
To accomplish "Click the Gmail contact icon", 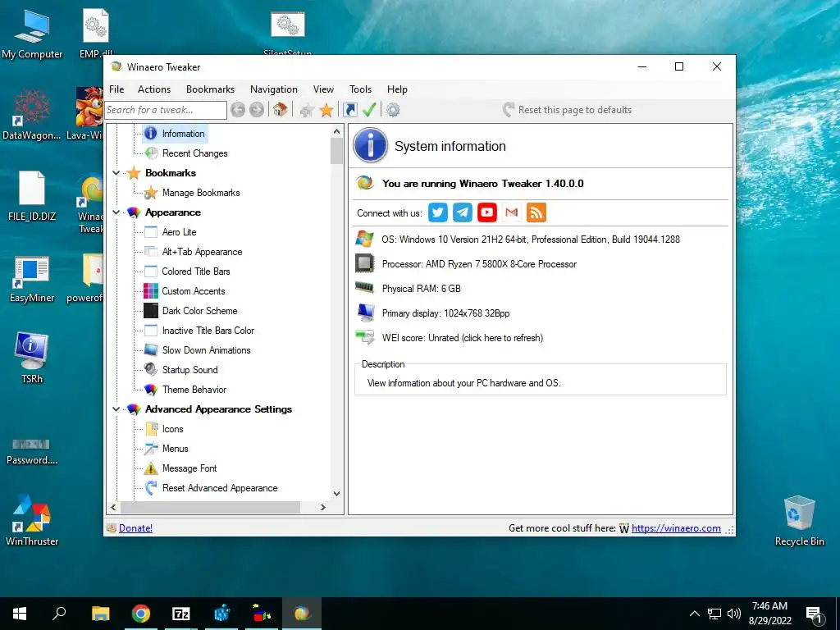I will (512, 212).
